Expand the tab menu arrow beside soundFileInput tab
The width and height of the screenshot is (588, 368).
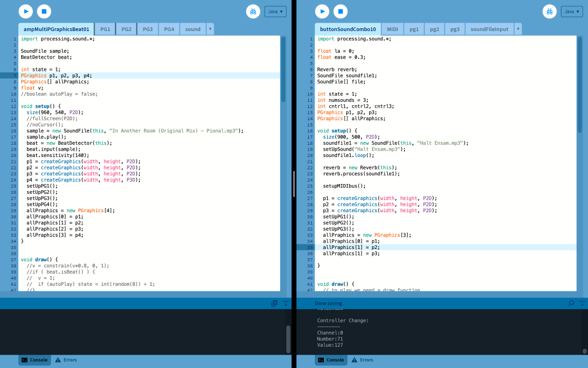click(x=518, y=29)
